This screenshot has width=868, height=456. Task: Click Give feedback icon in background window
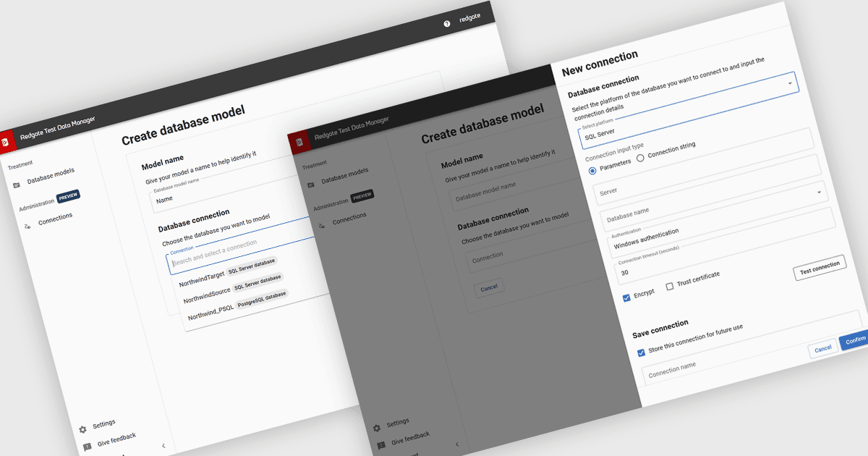(87, 447)
